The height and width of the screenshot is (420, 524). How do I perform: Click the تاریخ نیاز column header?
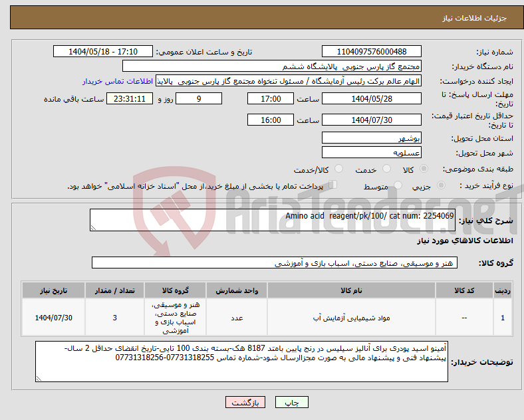53,290
